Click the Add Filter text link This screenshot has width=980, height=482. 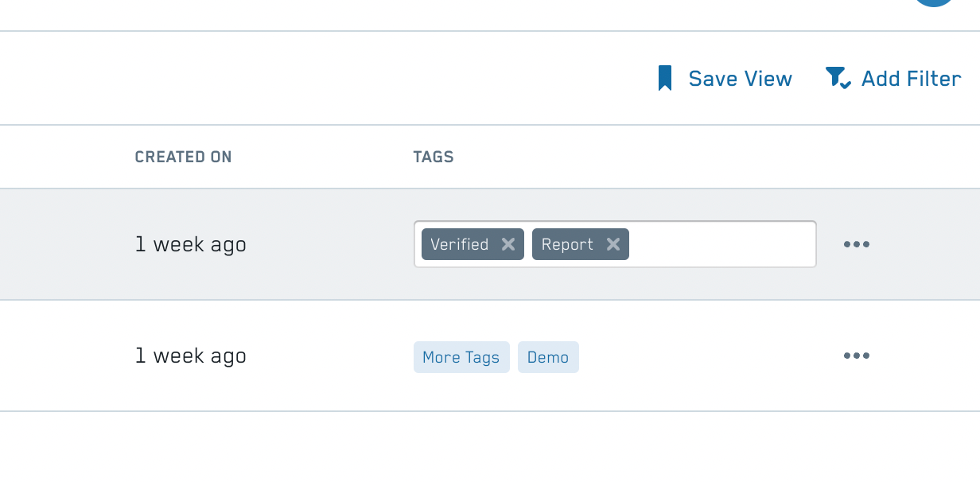click(x=911, y=79)
